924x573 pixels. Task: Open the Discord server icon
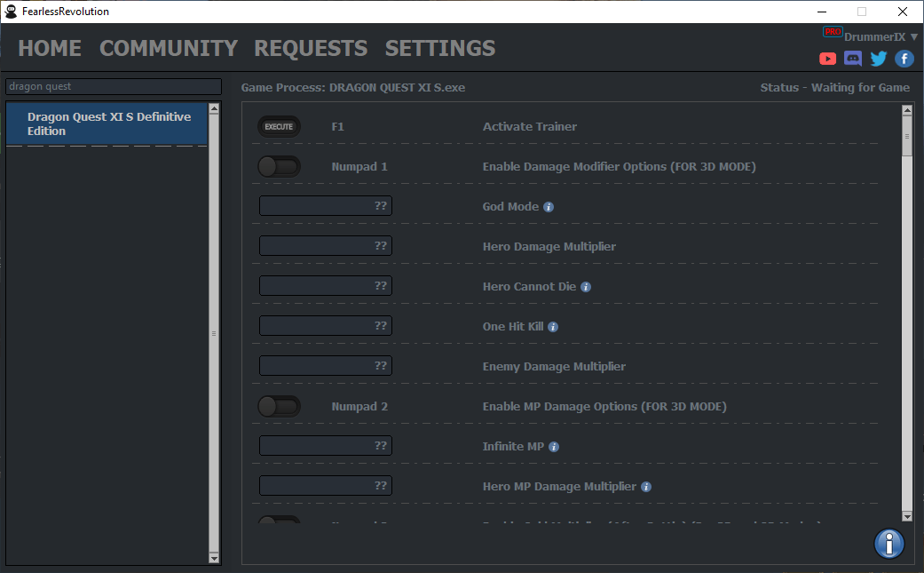tap(853, 59)
